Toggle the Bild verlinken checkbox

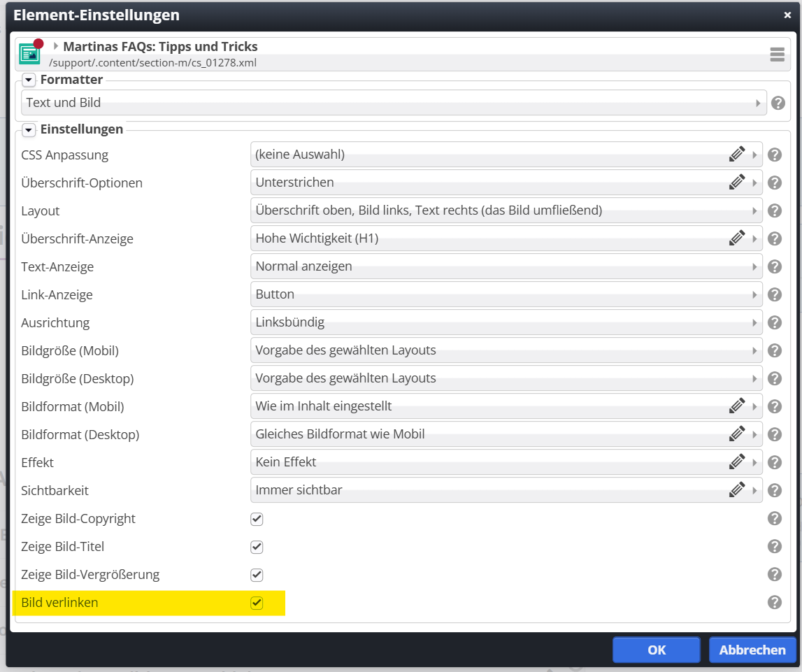(x=257, y=603)
